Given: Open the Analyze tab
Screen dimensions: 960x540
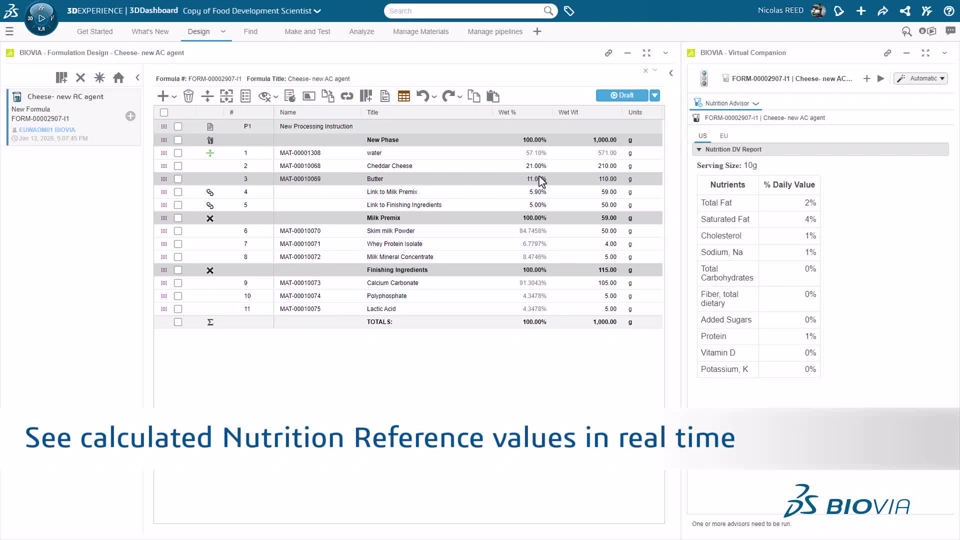Looking at the screenshot, I should coord(361,31).
